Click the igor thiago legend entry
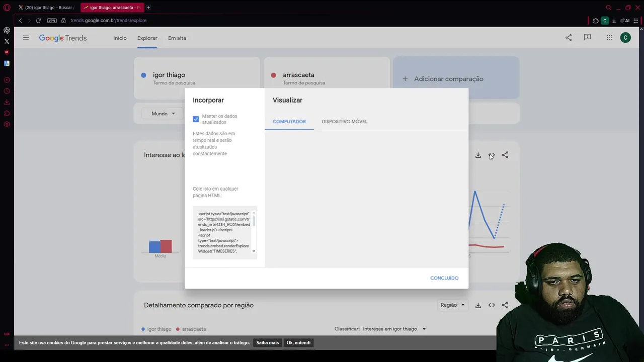 156,329
